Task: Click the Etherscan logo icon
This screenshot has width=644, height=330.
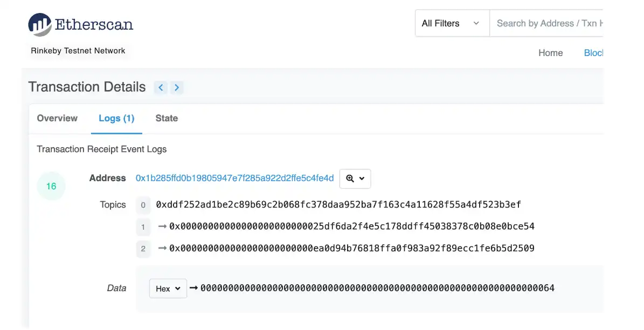Action: pos(39,24)
